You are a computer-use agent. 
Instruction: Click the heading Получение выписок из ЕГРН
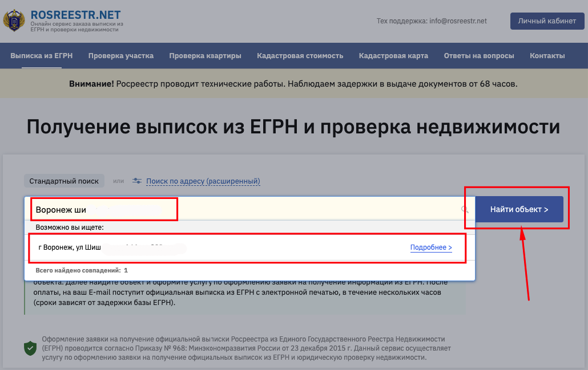point(293,127)
